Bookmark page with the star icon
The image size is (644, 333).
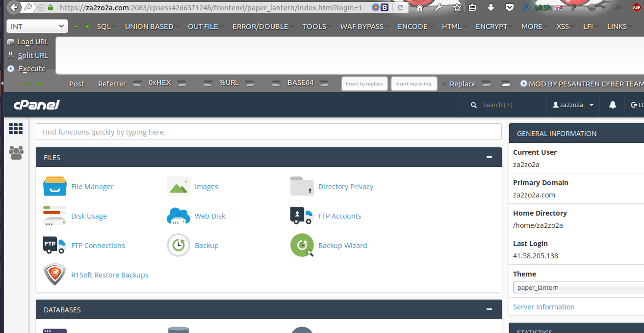[457, 7]
